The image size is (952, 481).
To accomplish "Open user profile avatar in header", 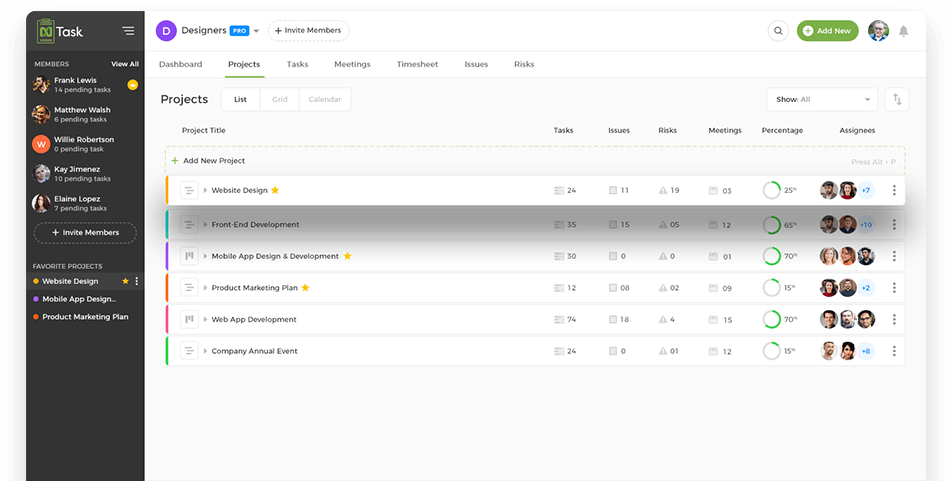I will coord(878,30).
